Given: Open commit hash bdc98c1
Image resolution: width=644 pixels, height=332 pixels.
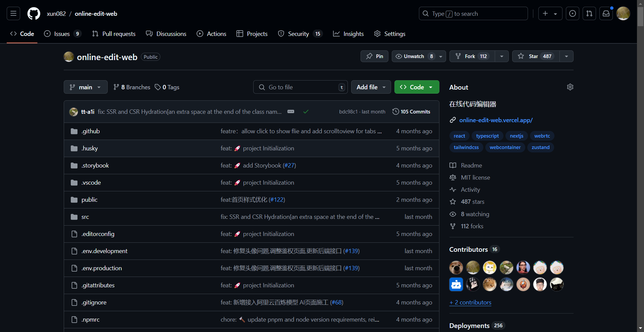Looking at the screenshot, I should [348, 111].
